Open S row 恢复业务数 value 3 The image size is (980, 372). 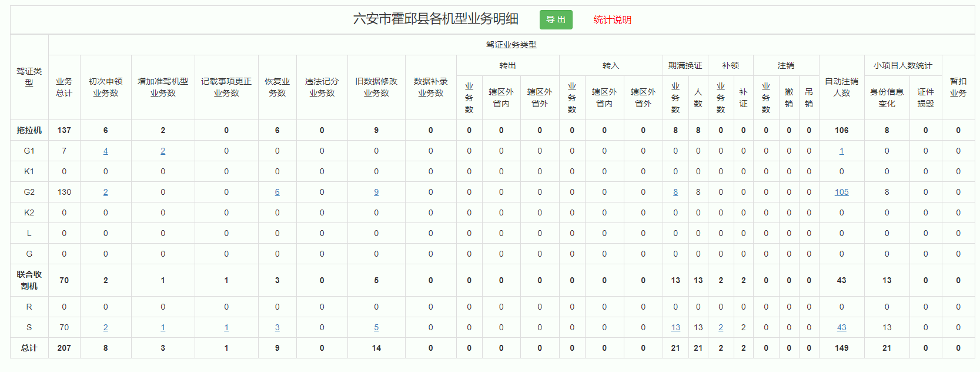(x=277, y=328)
